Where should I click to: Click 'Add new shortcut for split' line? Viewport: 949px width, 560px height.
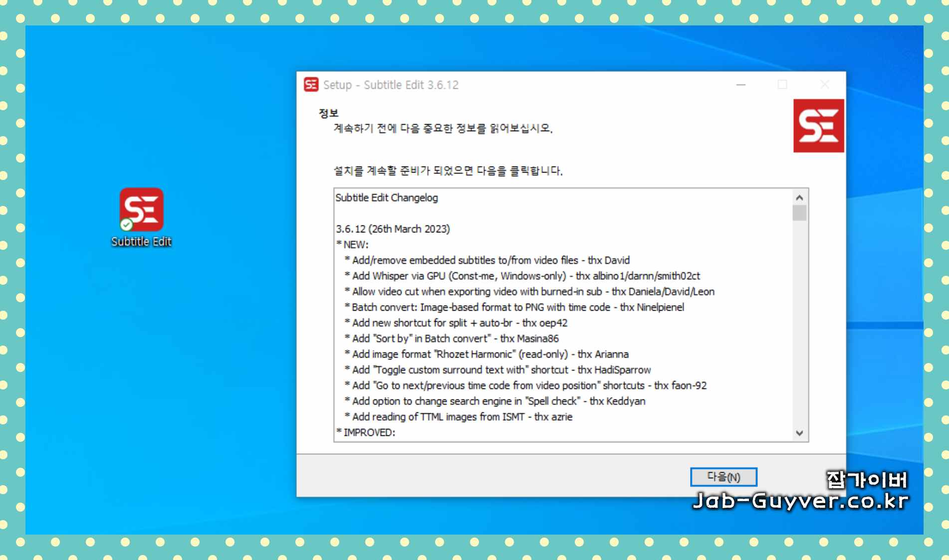456,323
